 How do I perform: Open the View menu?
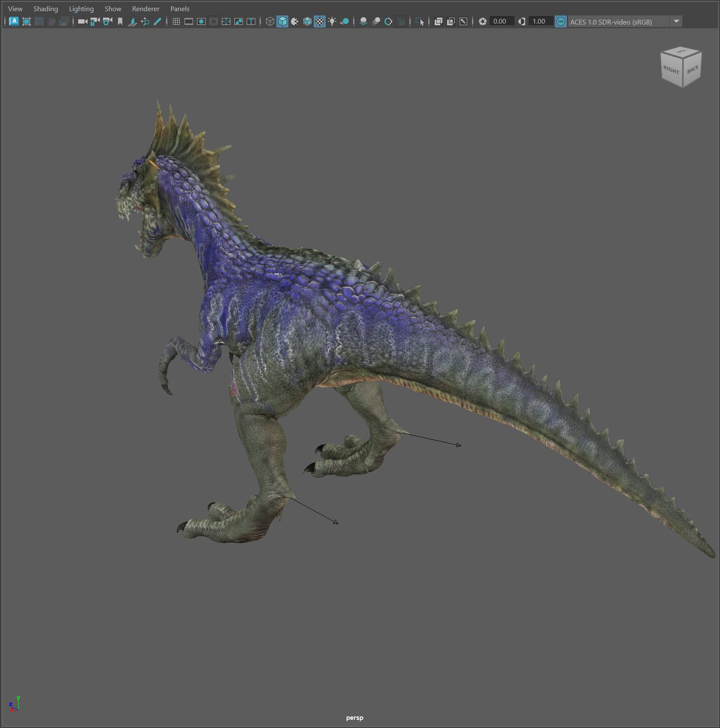click(x=15, y=9)
